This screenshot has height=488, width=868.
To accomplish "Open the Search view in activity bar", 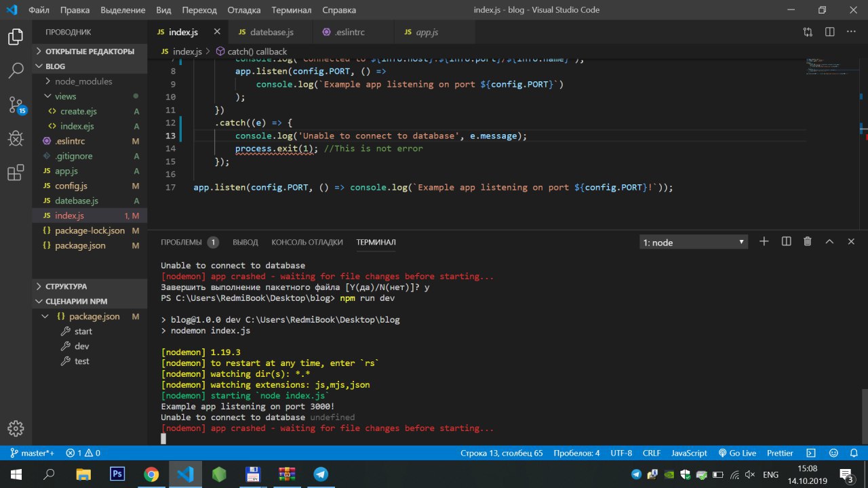I will click(16, 69).
